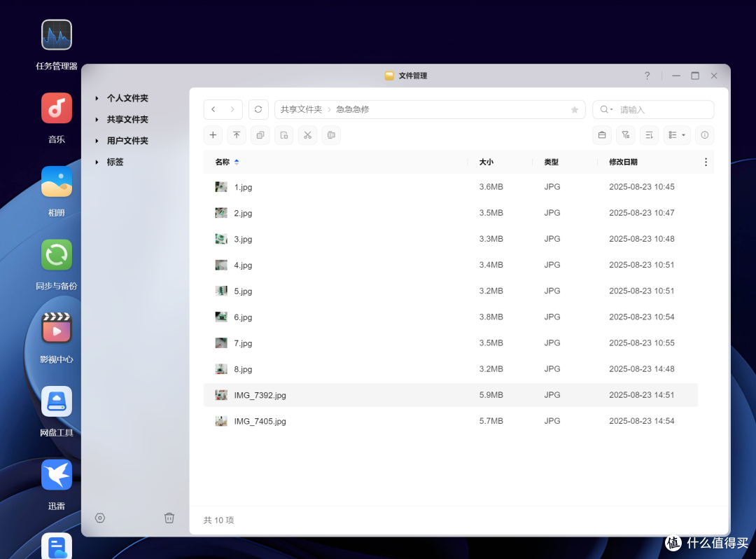Select the file 7.jpg
This screenshot has width=756, height=559.
coord(450,343)
